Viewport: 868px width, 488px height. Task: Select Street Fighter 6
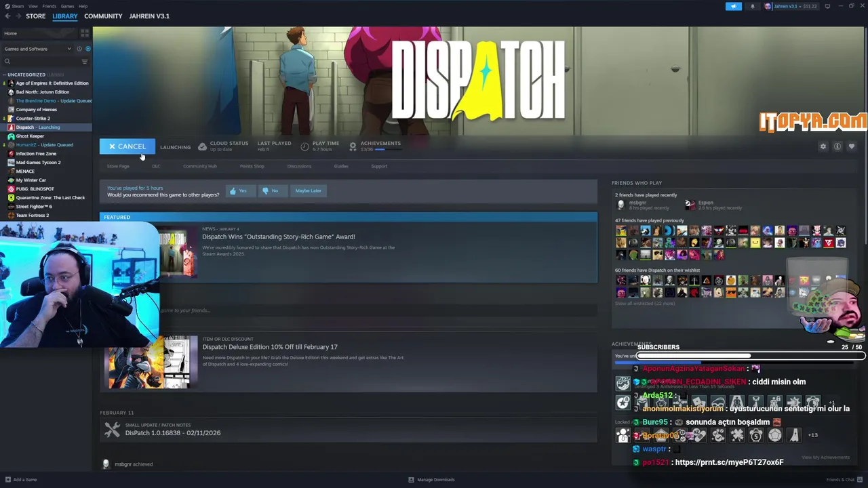[46, 207]
